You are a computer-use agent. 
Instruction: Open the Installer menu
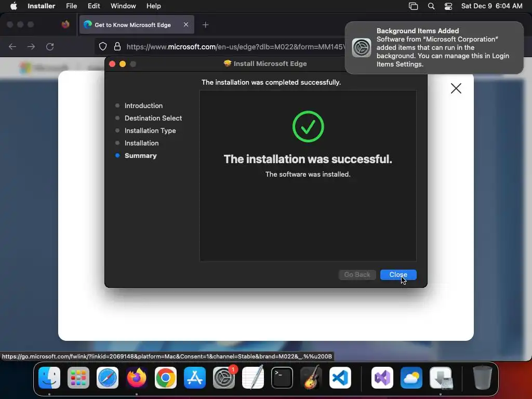tap(41, 6)
